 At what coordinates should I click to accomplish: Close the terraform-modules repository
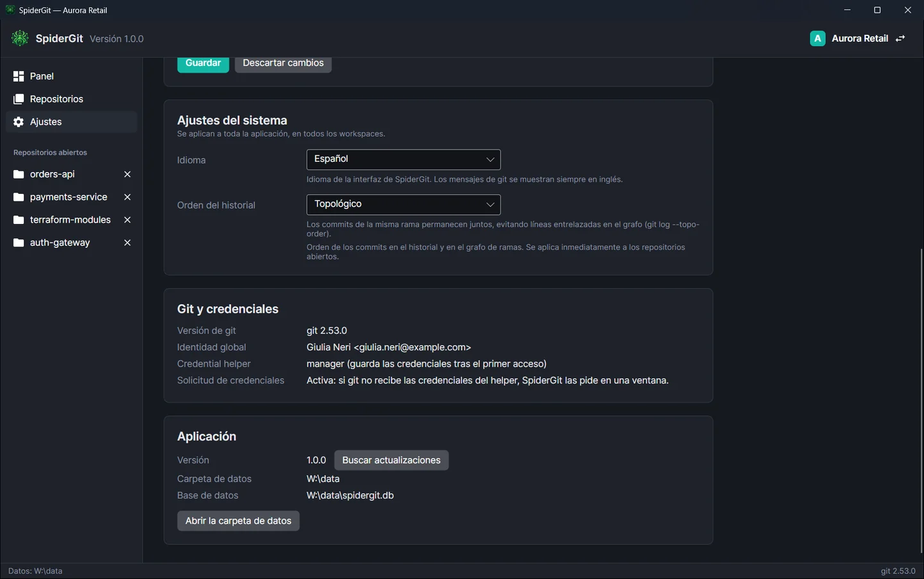[127, 220]
